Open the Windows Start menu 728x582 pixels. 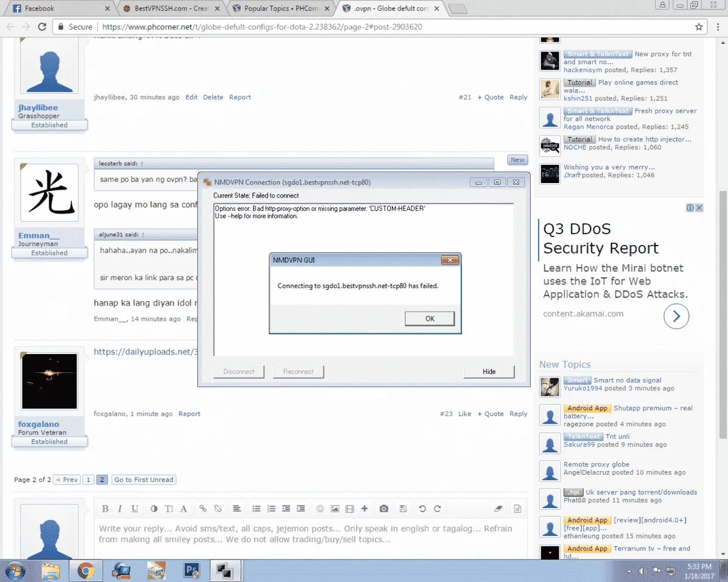15,570
